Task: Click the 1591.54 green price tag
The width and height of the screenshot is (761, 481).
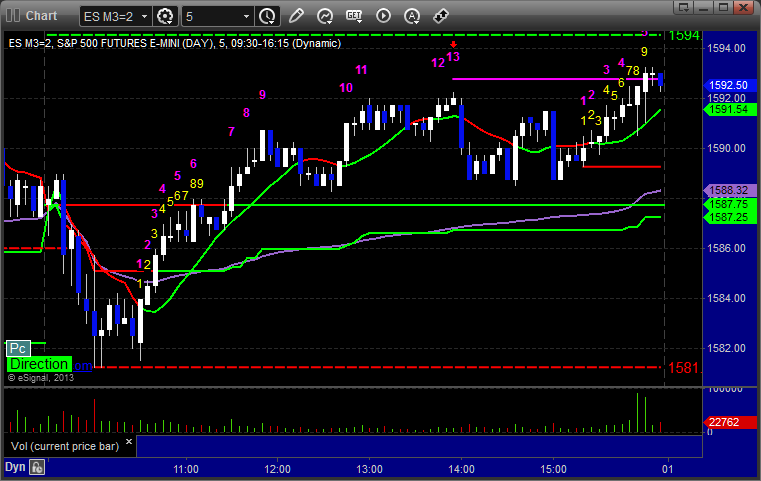Action: (729, 110)
